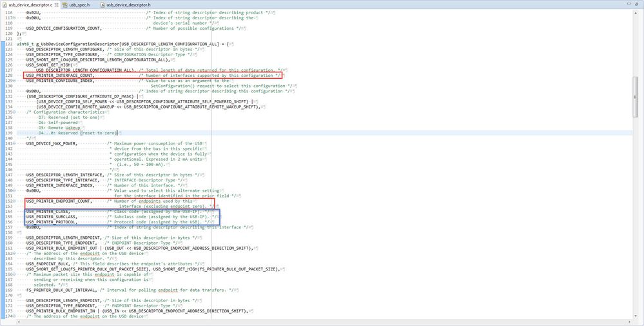The width and height of the screenshot is (644, 326).
Task: Click the vertical scrollbar up arrow
Action: tap(636, 12)
